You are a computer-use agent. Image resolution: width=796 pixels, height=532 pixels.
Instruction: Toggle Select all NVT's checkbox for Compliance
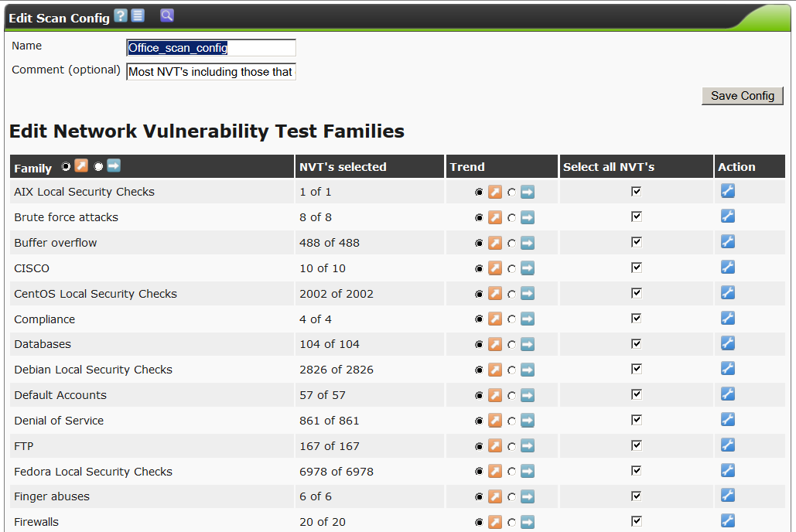637,319
